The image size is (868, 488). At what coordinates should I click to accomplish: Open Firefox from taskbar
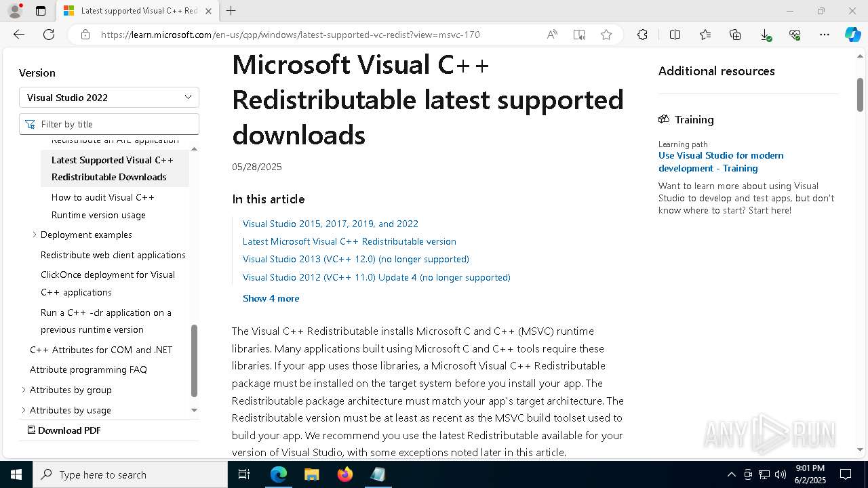coord(345,474)
